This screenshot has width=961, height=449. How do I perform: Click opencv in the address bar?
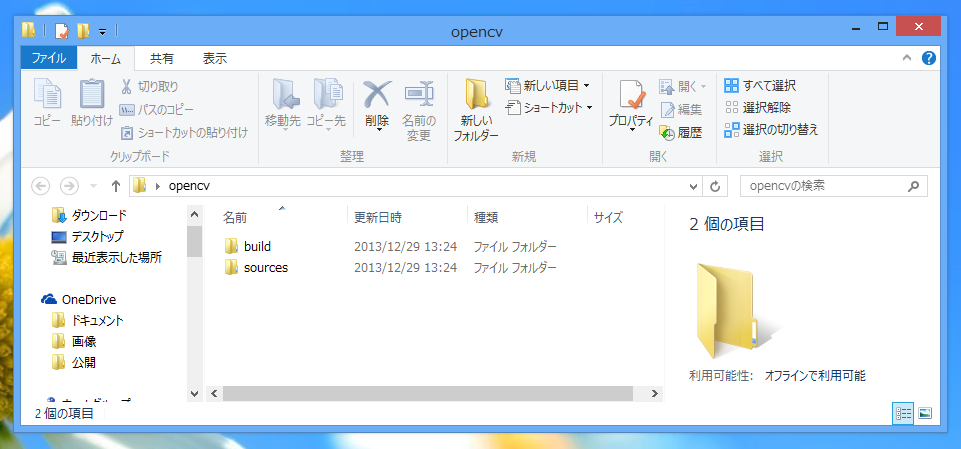(x=189, y=186)
